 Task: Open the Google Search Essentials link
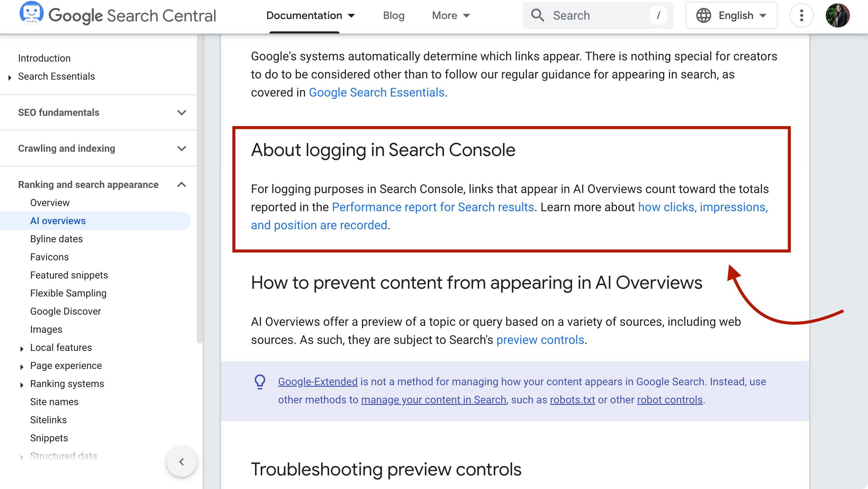[x=376, y=92]
